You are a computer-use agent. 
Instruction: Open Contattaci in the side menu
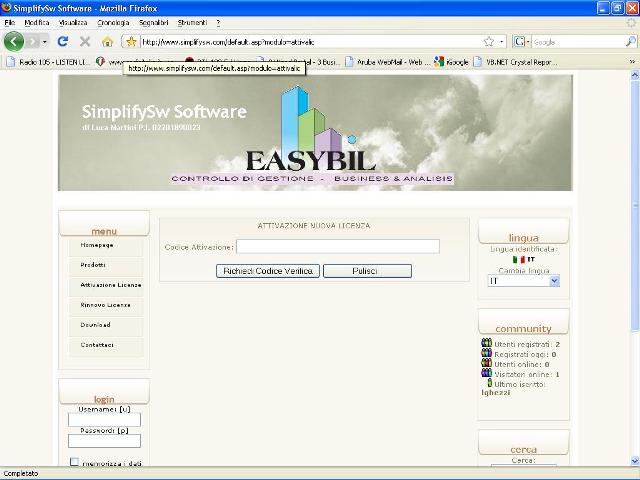pyautogui.click(x=97, y=345)
